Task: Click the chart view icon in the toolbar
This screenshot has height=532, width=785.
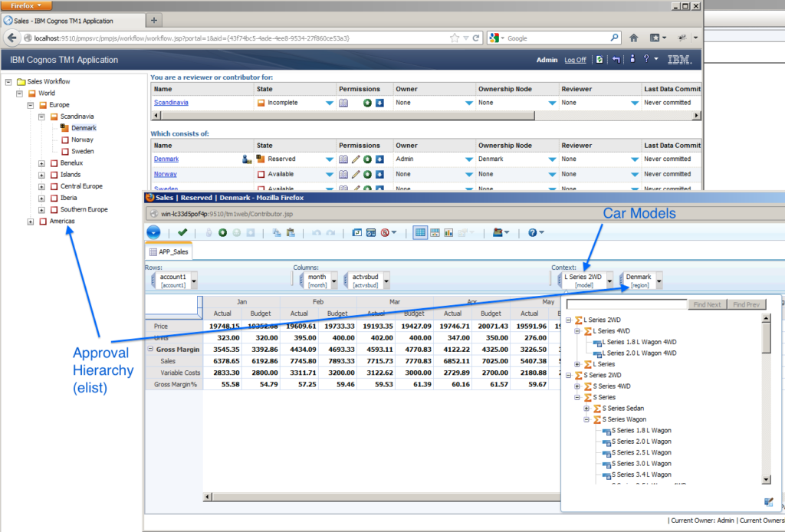Action: tap(448, 233)
